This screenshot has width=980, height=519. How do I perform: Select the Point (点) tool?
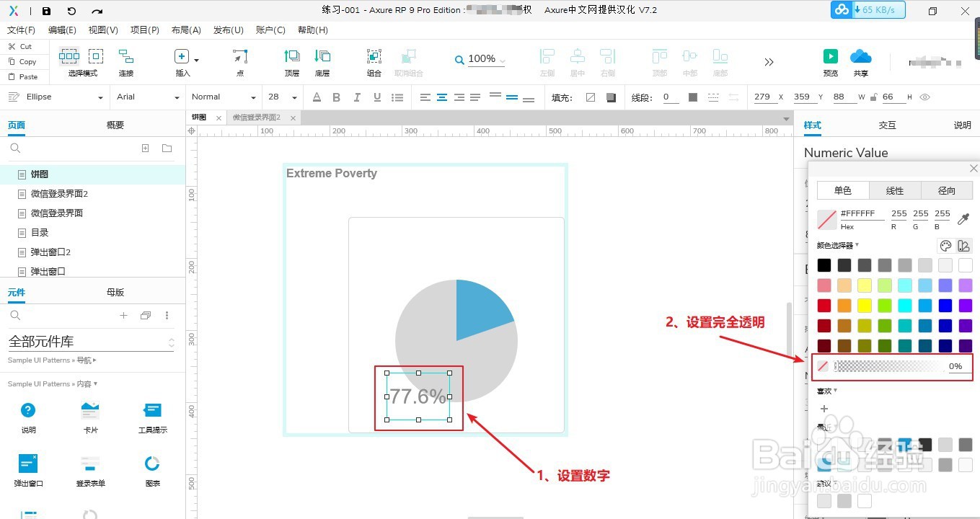point(240,56)
